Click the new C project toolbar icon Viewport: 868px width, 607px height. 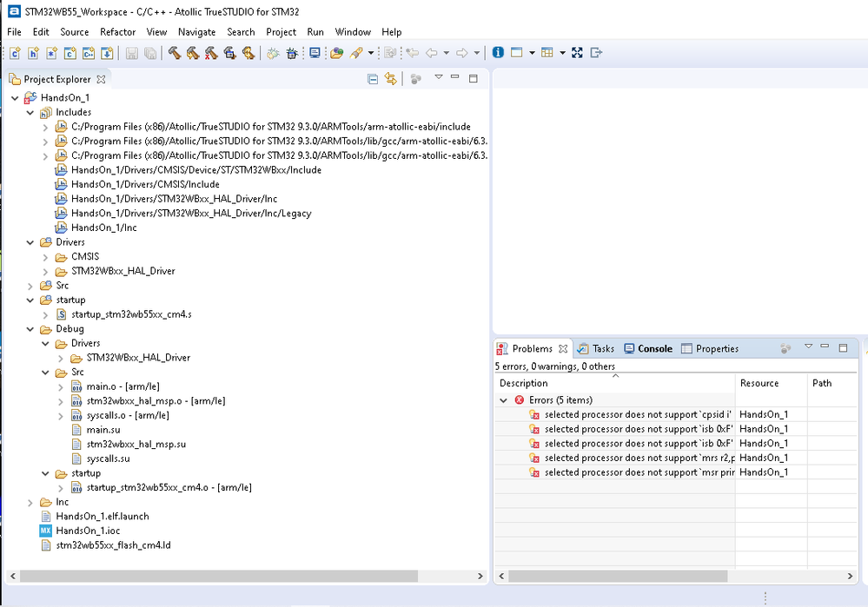tap(70, 53)
